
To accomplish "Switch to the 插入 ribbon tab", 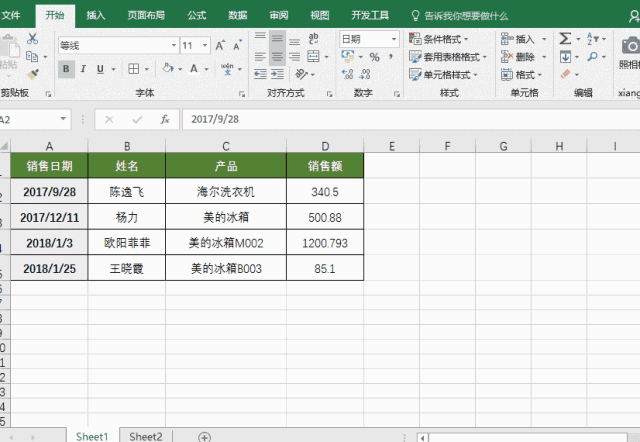I will point(96,16).
